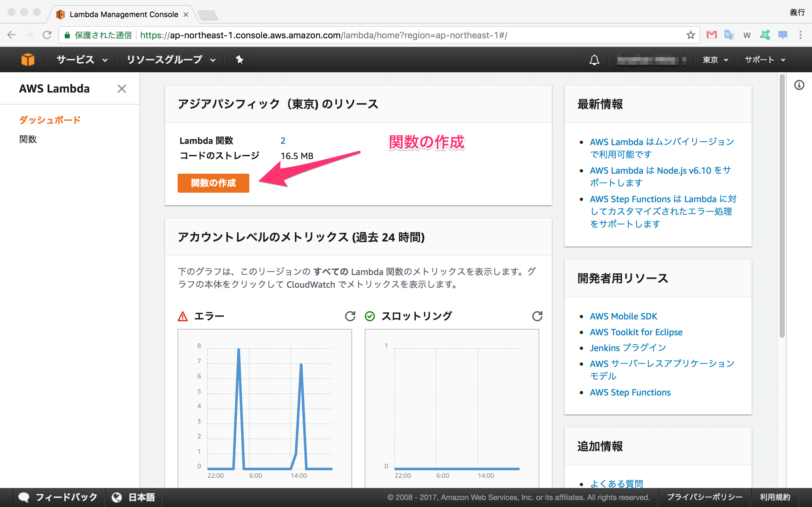The width and height of the screenshot is (812, 507).
Task: Click the AWS cube home icon
Action: click(x=28, y=59)
